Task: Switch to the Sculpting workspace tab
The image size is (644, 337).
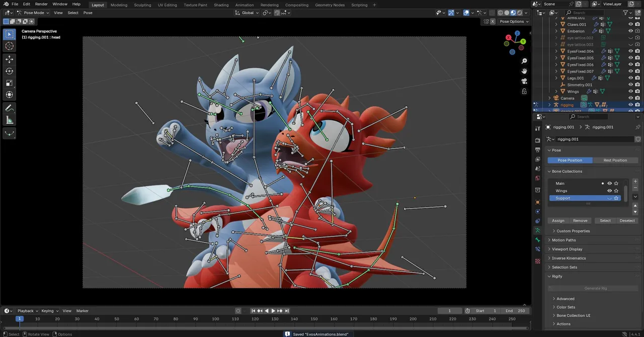Action: point(142,5)
